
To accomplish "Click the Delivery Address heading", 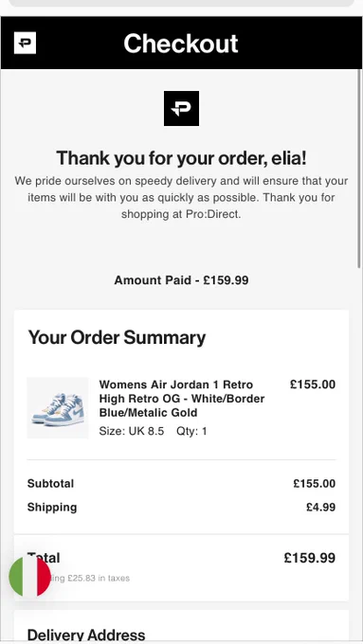I will (x=86, y=635).
